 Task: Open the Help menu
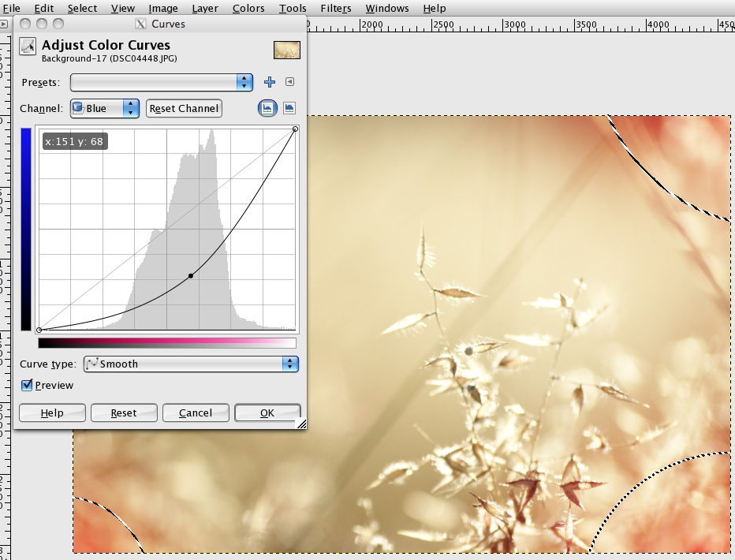coord(434,8)
